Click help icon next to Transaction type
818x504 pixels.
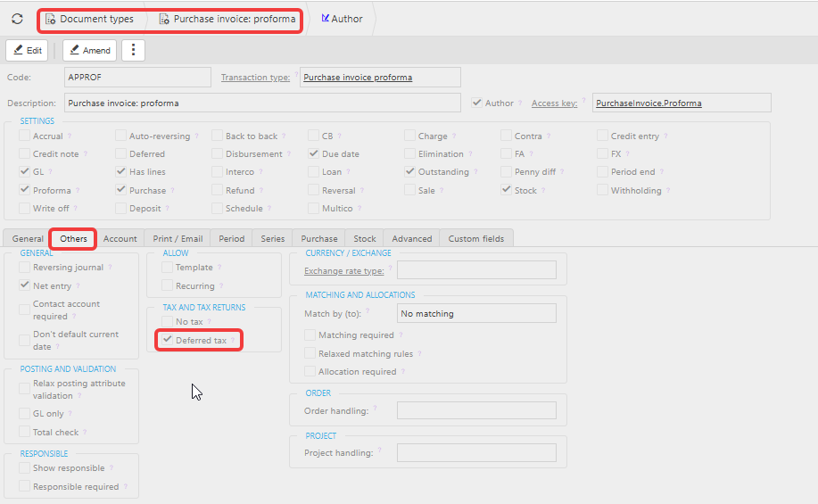click(x=296, y=74)
